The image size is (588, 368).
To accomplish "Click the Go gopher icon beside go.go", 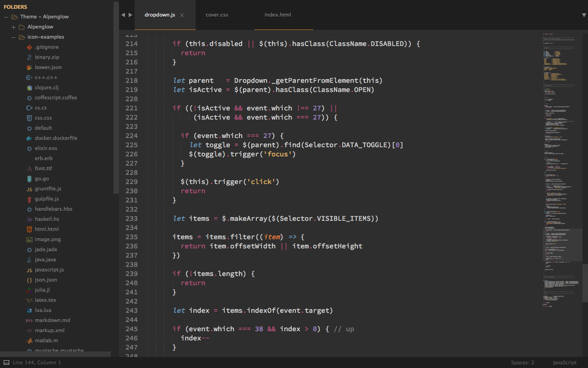I will pyautogui.click(x=29, y=178).
